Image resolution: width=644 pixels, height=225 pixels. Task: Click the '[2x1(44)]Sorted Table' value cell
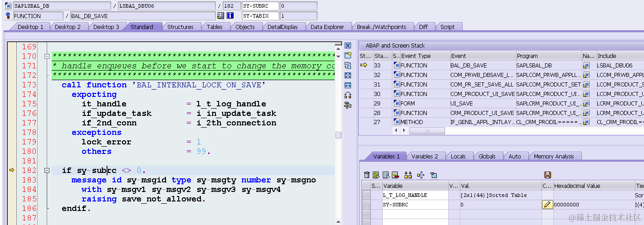point(500,195)
